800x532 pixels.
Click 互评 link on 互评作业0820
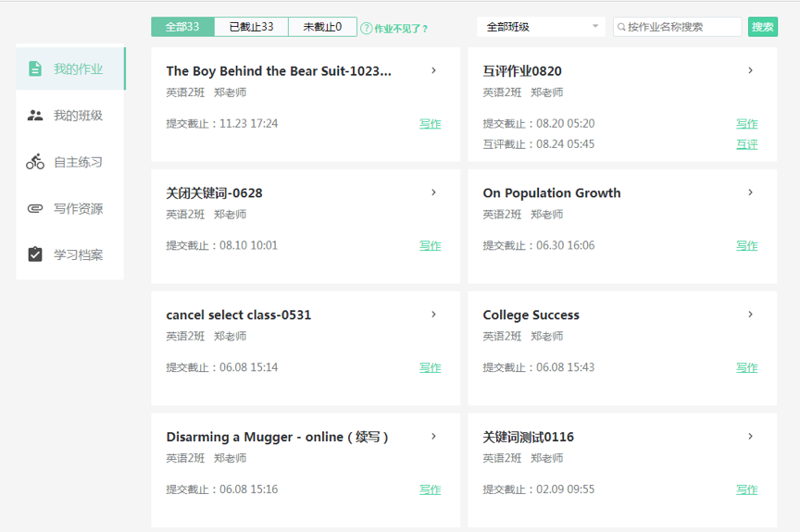746,144
